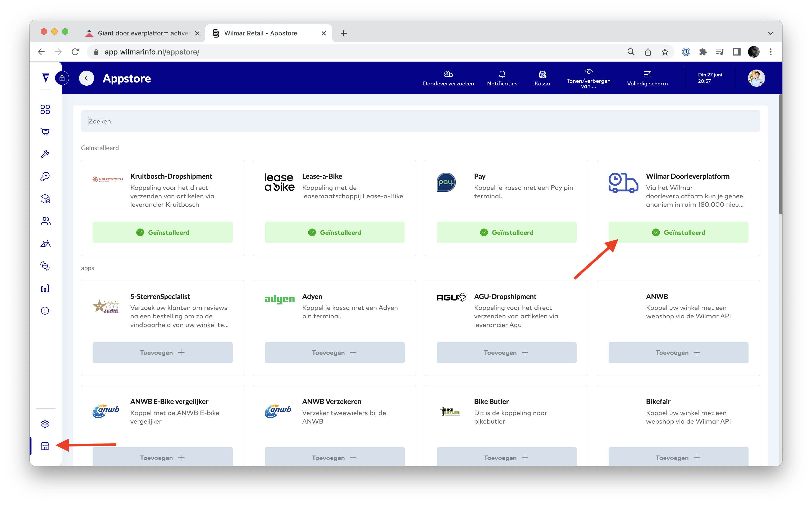This screenshot has height=505, width=812.
Task: Toggle Volledig scherm mode
Action: tap(647, 78)
